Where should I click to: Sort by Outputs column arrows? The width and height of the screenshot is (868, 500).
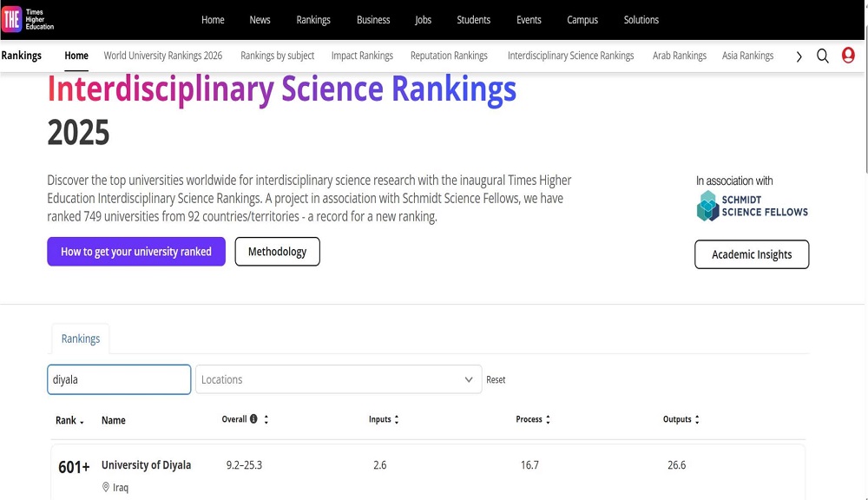[697, 419]
